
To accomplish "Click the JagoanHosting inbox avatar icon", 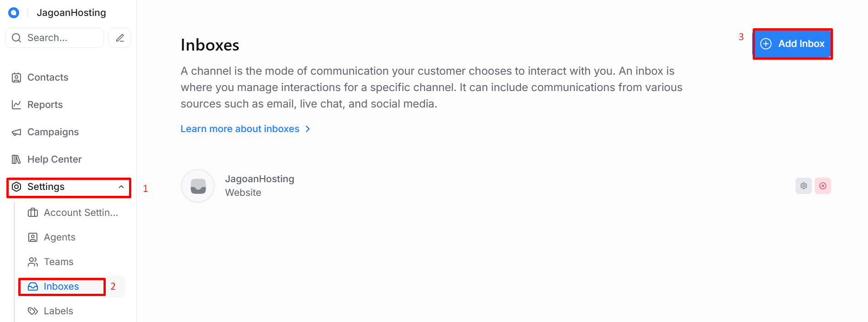I will [198, 186].
